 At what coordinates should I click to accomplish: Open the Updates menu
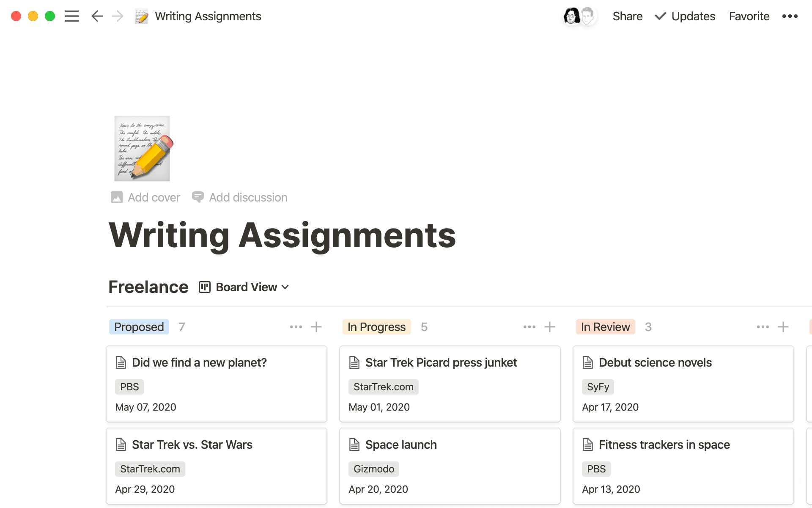pos(685,16)
